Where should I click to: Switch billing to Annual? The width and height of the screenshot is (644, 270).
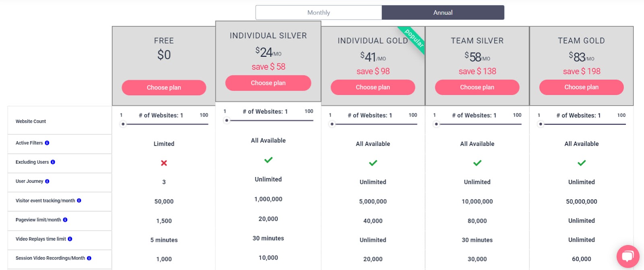(443, 12)
